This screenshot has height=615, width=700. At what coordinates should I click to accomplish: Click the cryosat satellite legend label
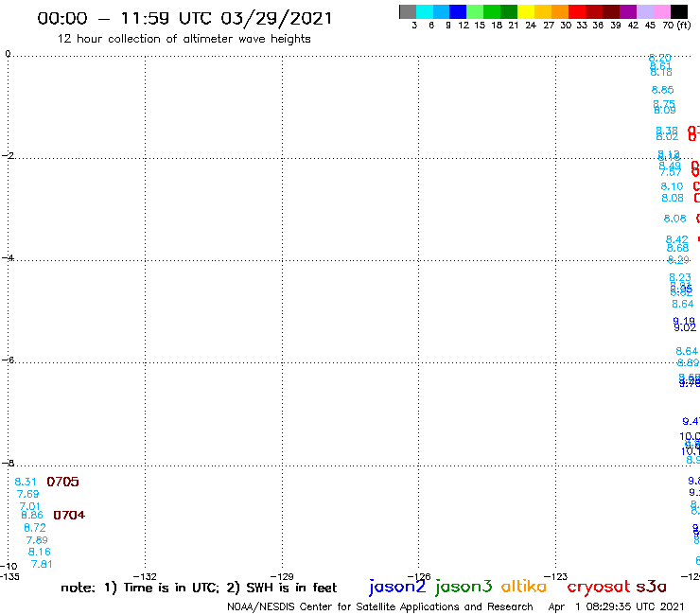tap(599, 587)
